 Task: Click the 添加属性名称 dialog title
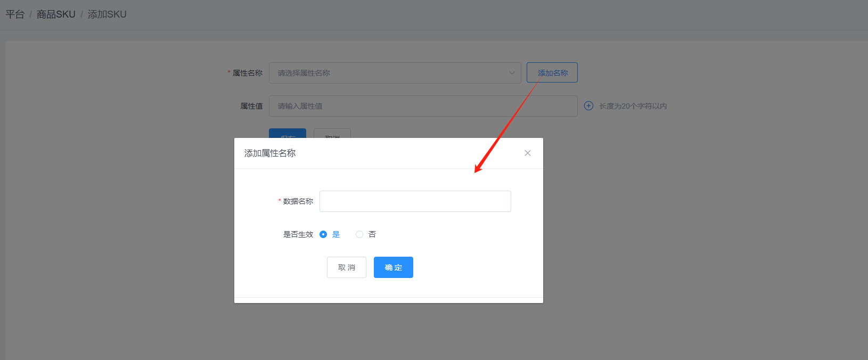coord(270,153)
